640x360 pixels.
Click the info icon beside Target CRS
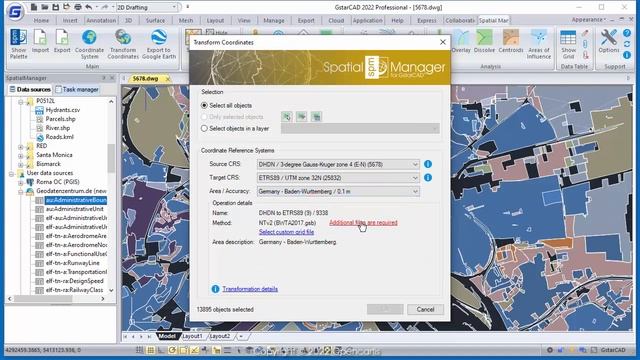428,178
